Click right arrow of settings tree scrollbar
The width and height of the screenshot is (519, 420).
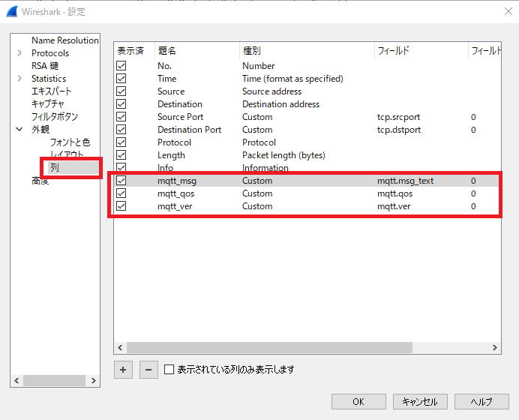tap(94, 380)
